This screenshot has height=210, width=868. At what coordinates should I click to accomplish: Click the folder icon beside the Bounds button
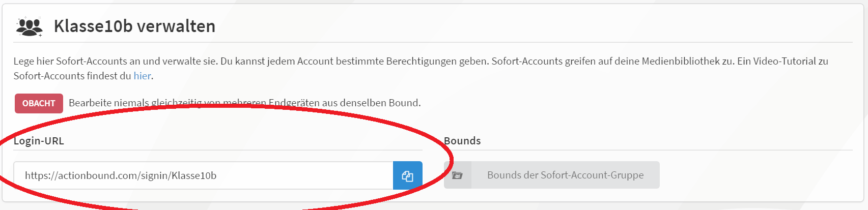click(457, 175)
